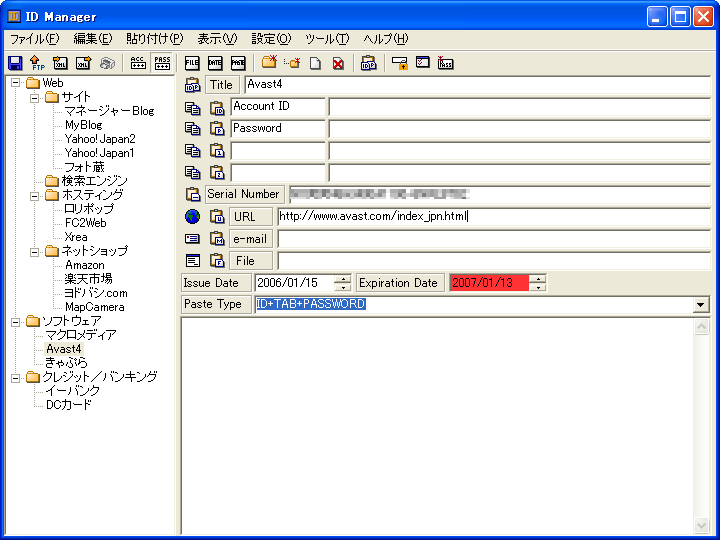
Task: Select Amazon in the tree
Action: tap(84, 265)
